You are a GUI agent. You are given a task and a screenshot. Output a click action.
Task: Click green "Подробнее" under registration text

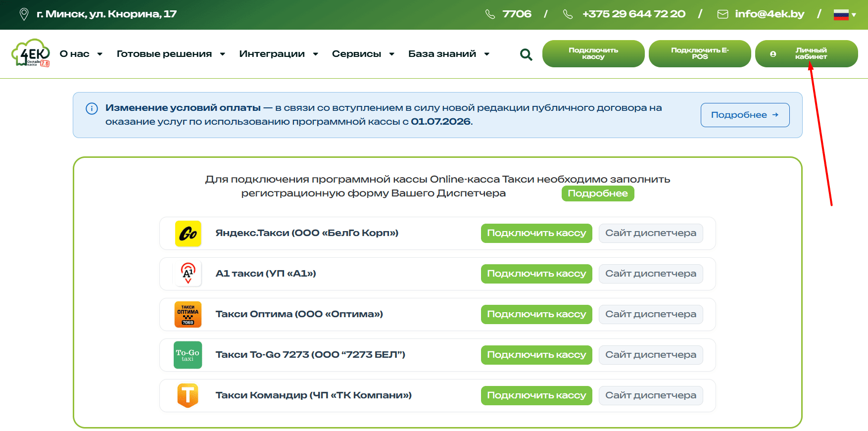point(598,193)
